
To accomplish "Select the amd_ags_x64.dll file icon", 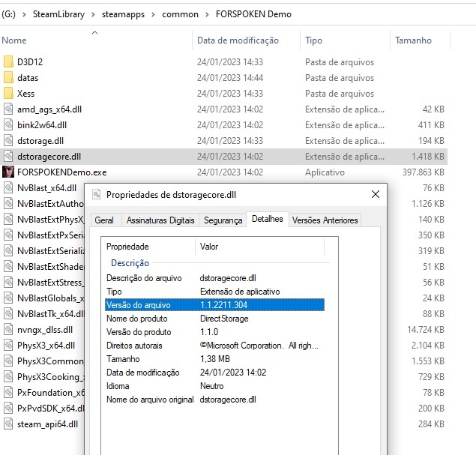I will (x=8, y=109).
